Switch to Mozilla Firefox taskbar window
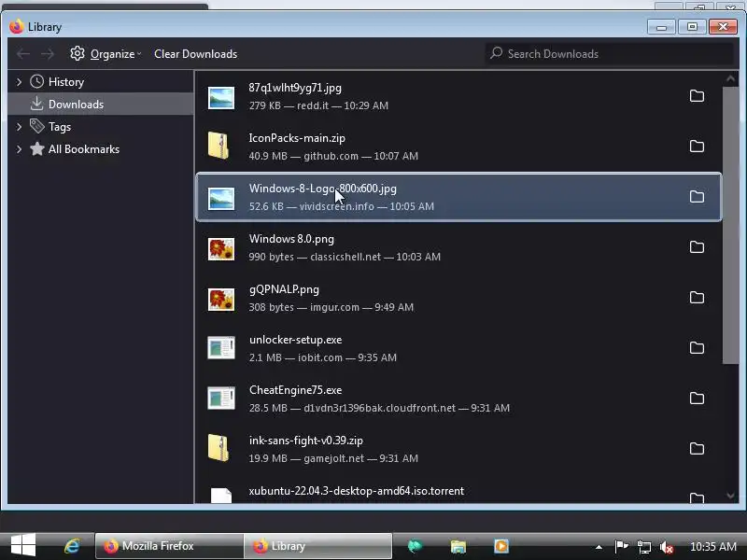This screenshot has width=747, height=560. 169,546
